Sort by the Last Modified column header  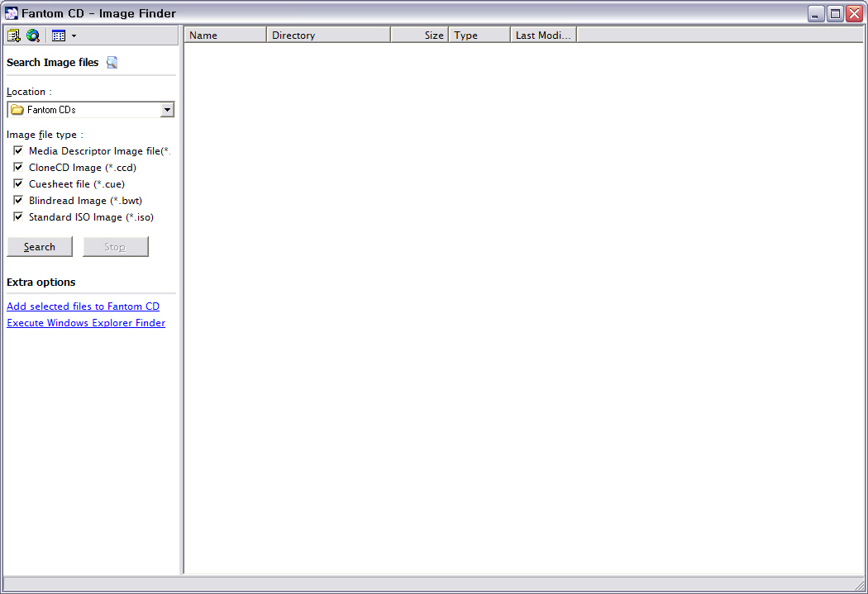pos(543,36)
